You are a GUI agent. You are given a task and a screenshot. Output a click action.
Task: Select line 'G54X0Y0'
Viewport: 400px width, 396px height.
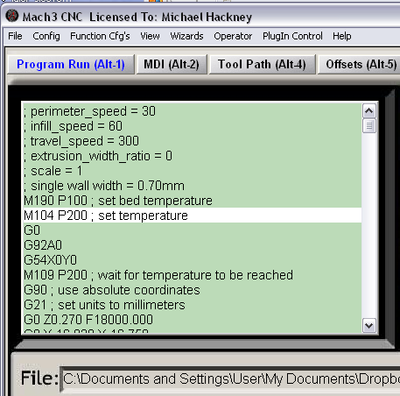tap(192, 260)
